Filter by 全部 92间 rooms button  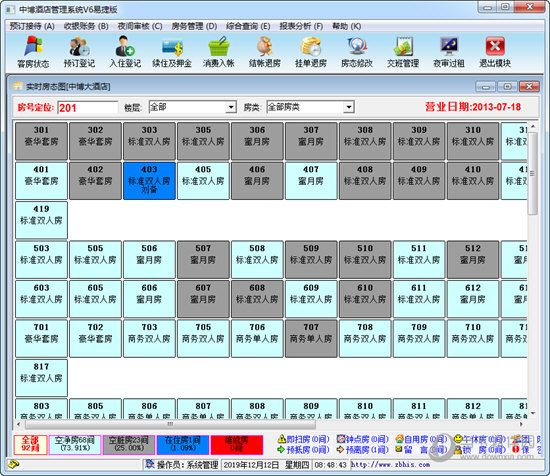(x=30, y=444)
